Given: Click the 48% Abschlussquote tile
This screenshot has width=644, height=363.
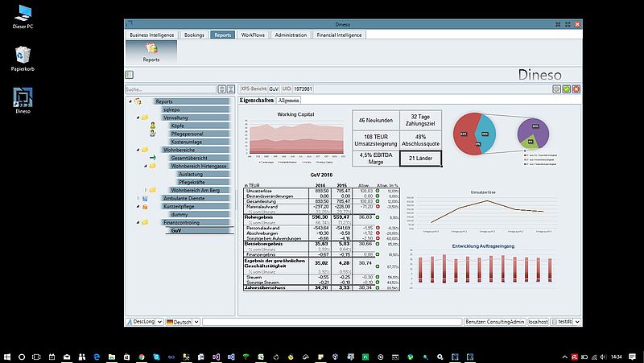Looking at the screenshot, I should [420, 140].
